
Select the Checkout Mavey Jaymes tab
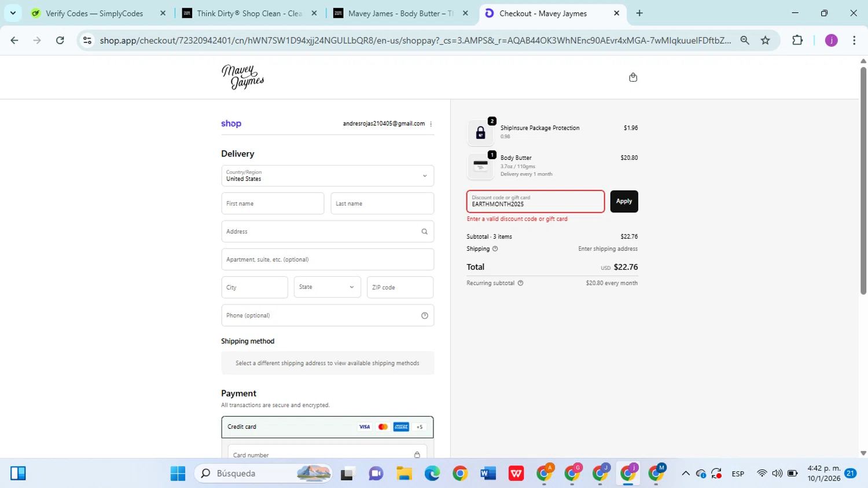tap(553, 13)
